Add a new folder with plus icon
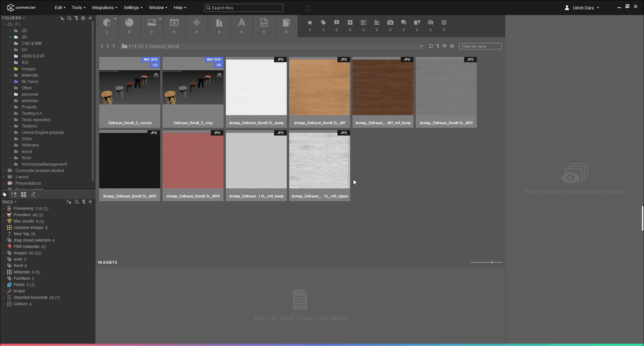This screenshot has height=346, width=644. [x=90, y=18]
